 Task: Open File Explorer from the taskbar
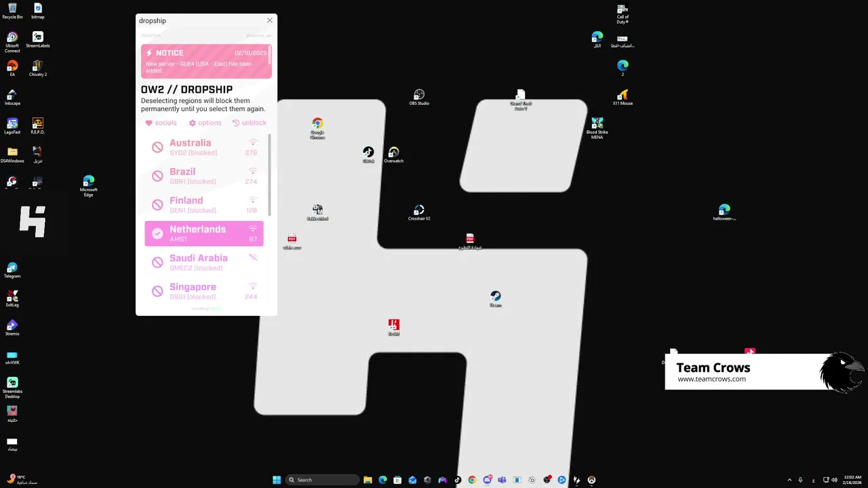click(368, 480)
